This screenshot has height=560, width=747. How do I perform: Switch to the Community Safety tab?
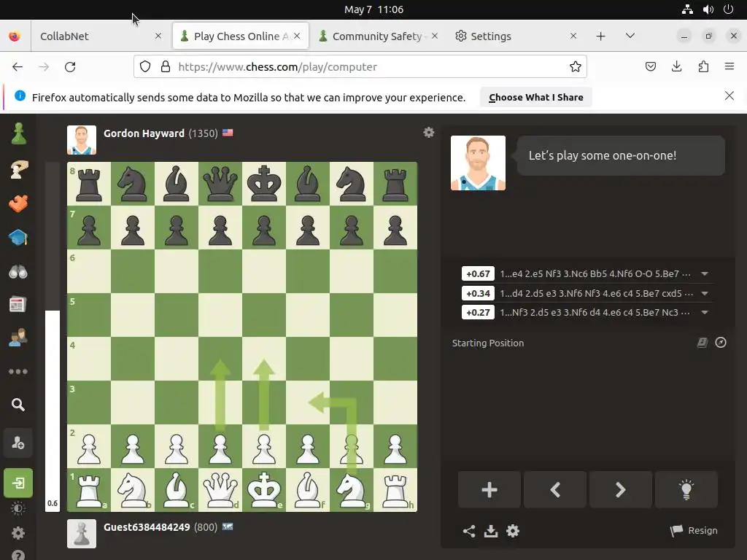pos(378,36)
